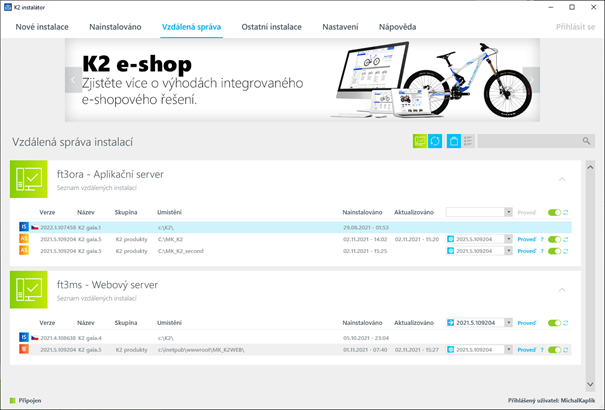Click the path C:\MK_K2_second
Screen dimensions: 605x410
click(181, 251)
